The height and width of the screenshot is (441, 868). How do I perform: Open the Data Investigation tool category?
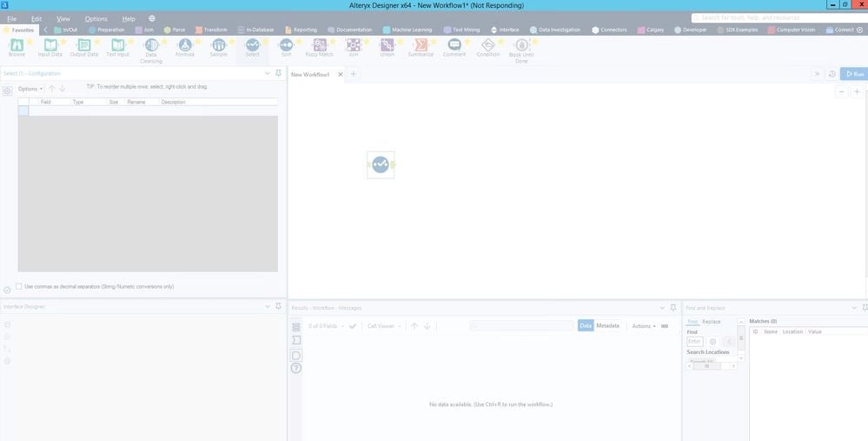(554, 30)
